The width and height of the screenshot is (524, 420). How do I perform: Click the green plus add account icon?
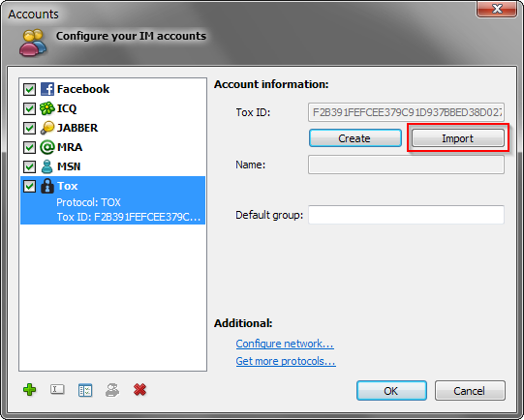coord(30,390)
